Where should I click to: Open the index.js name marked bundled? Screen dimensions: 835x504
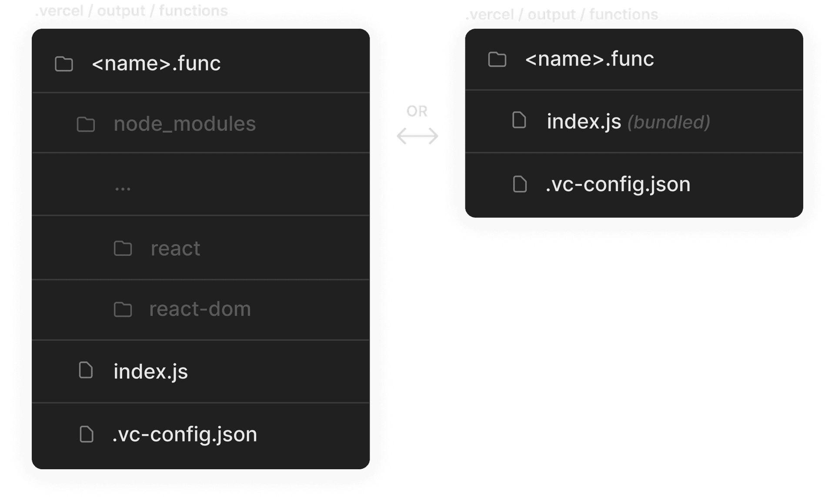coord(584,122)
